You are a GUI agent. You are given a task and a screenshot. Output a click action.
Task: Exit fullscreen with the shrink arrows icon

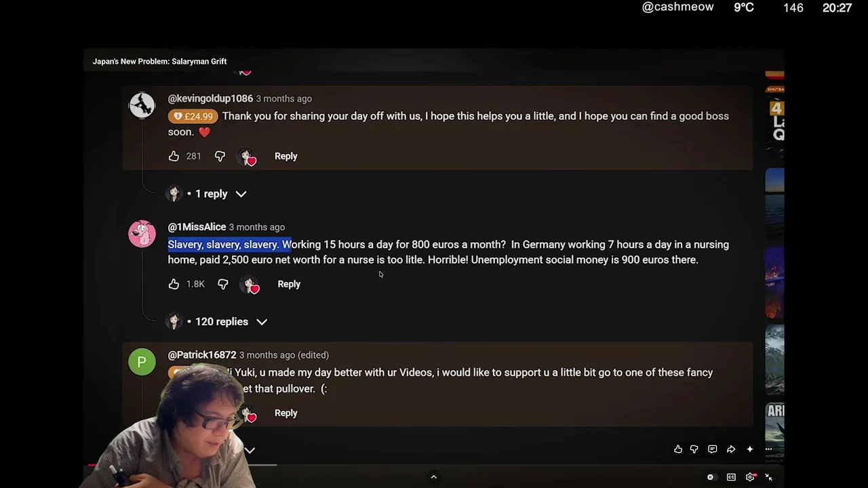[769, 477]
